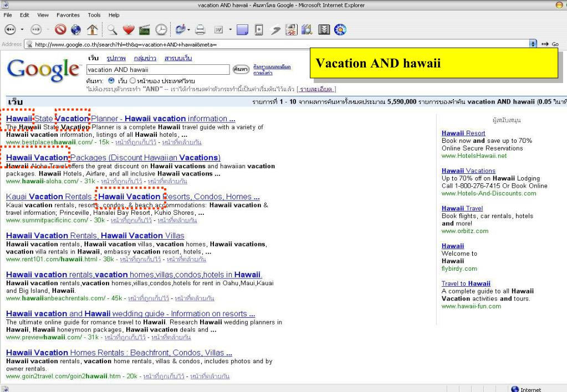
Task: Click the Google logo
Action: pyautogui.click(x=43, y=70)
